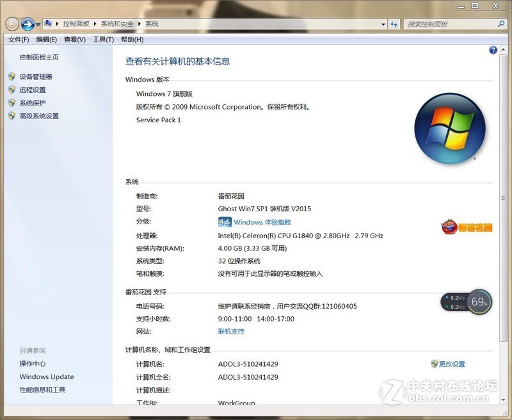Click the 4.5 experience index score badge
512x420 pixels.
point(225,222)
